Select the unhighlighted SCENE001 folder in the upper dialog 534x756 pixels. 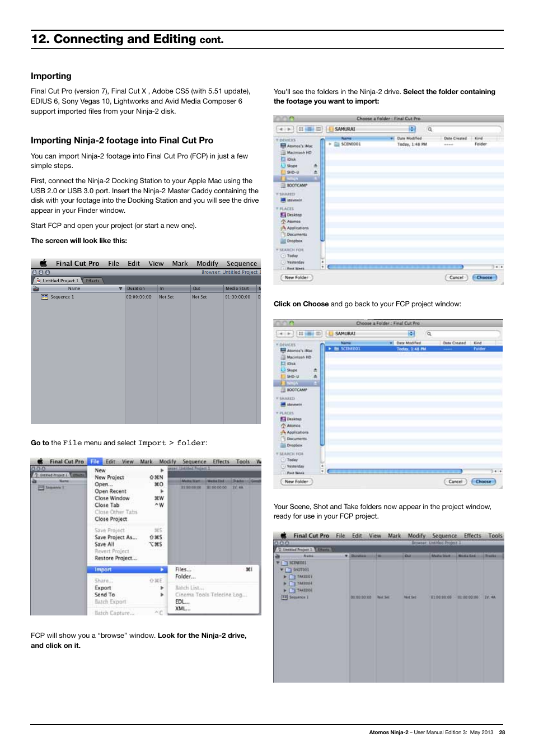tap(347, 144)
